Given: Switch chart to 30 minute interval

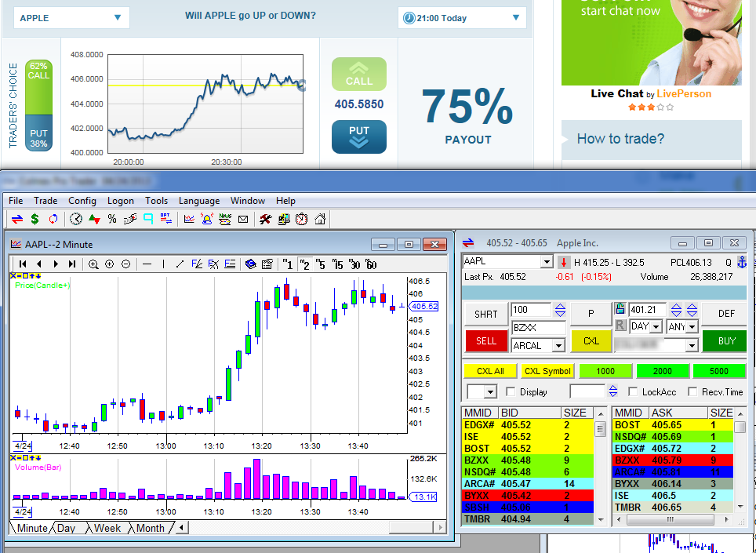Looking at the screenshot, I should (x=354, y=264).
